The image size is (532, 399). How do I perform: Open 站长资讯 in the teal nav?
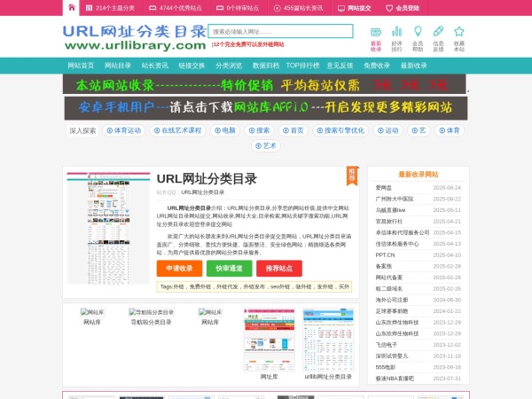(154, 66)
